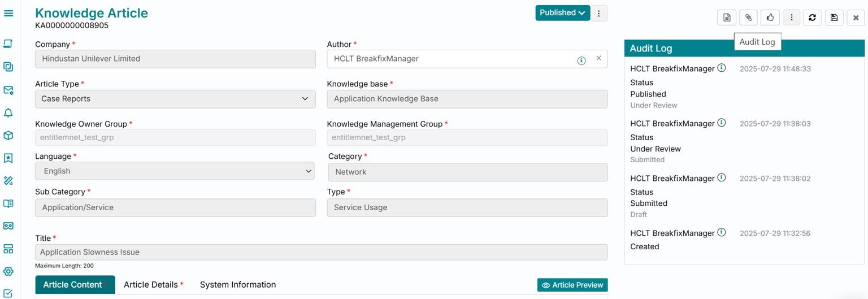Click the Audit Log panel header
The image size is (868, 299).
click(744, 48)
